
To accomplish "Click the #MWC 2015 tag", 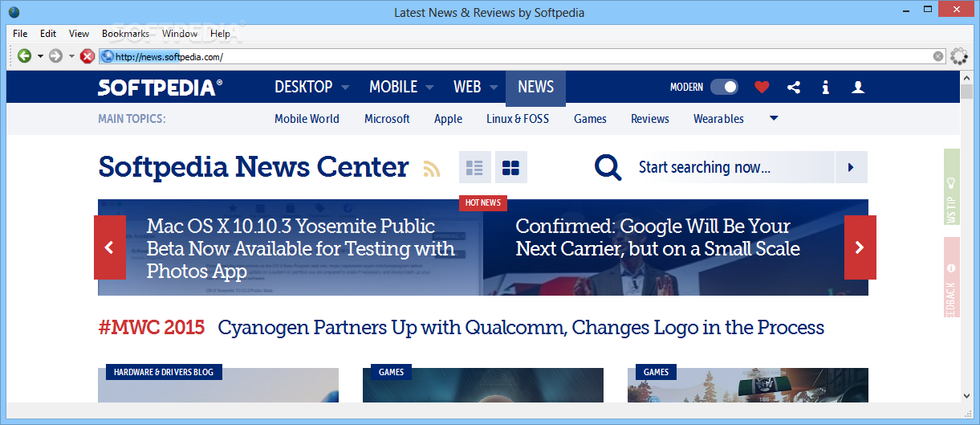I will click(152, 328).
